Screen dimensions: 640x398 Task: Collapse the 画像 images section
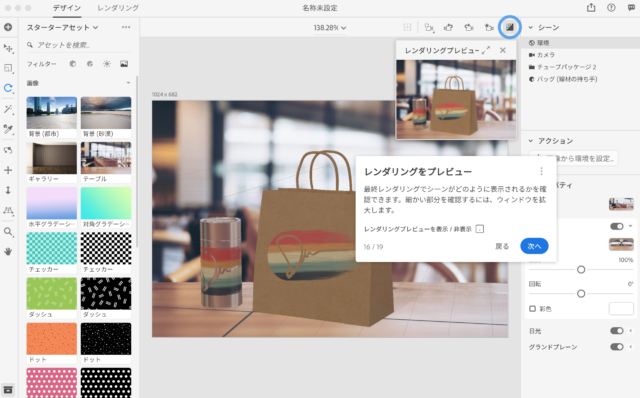128,83
